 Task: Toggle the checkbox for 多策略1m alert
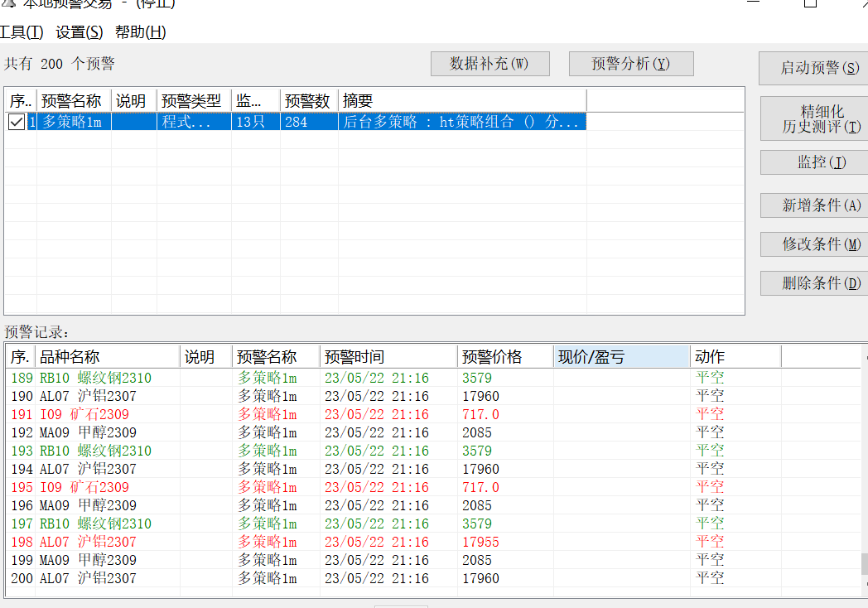[16, 122]
